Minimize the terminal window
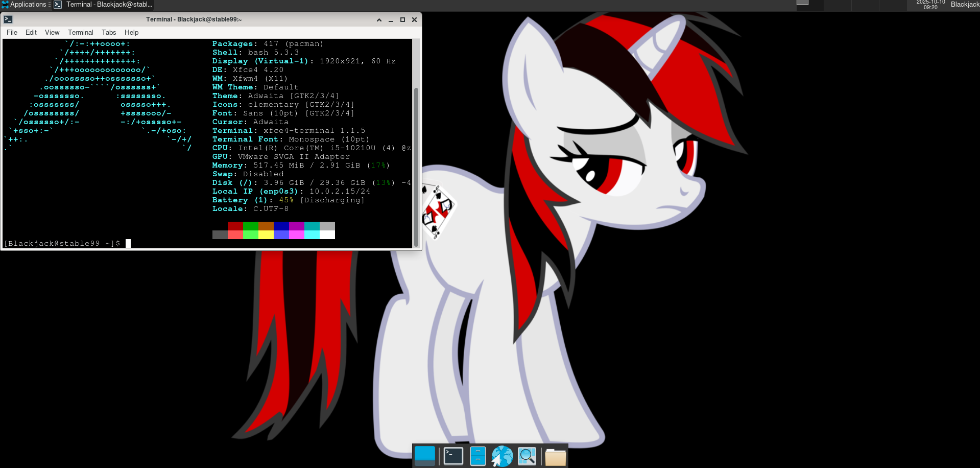This screenshot has height=468, width=980. [391, 20]
